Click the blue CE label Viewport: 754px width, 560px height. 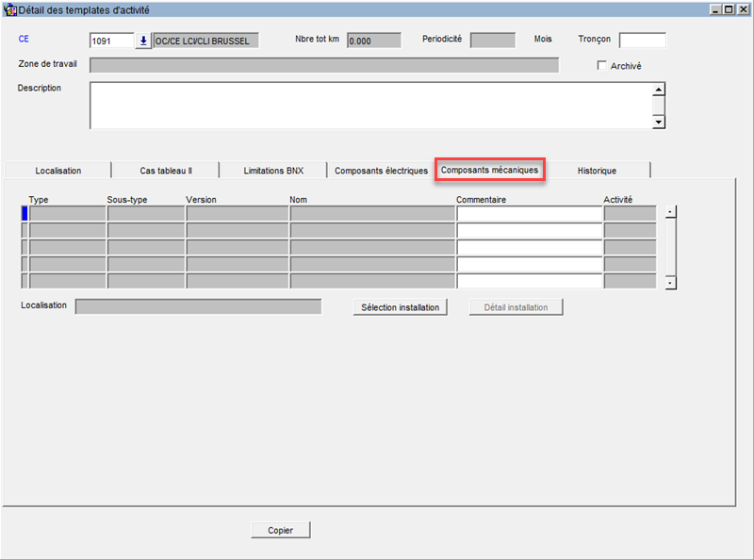pos(24,39)
